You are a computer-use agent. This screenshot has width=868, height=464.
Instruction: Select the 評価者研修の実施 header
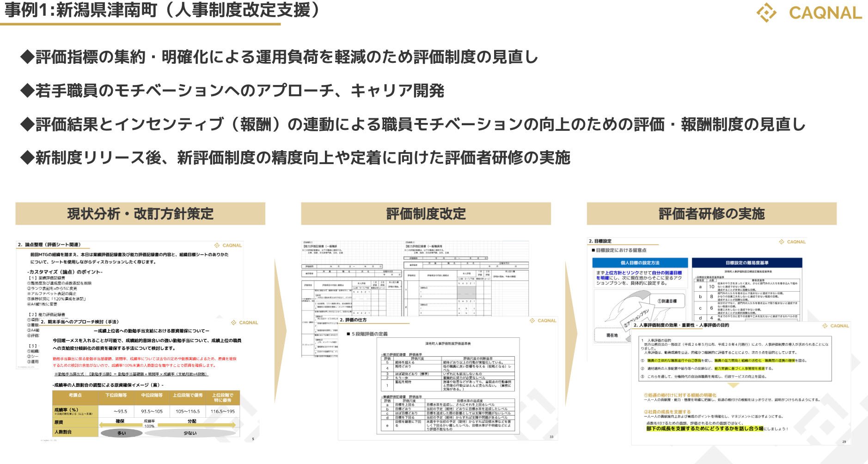(711, 214)
